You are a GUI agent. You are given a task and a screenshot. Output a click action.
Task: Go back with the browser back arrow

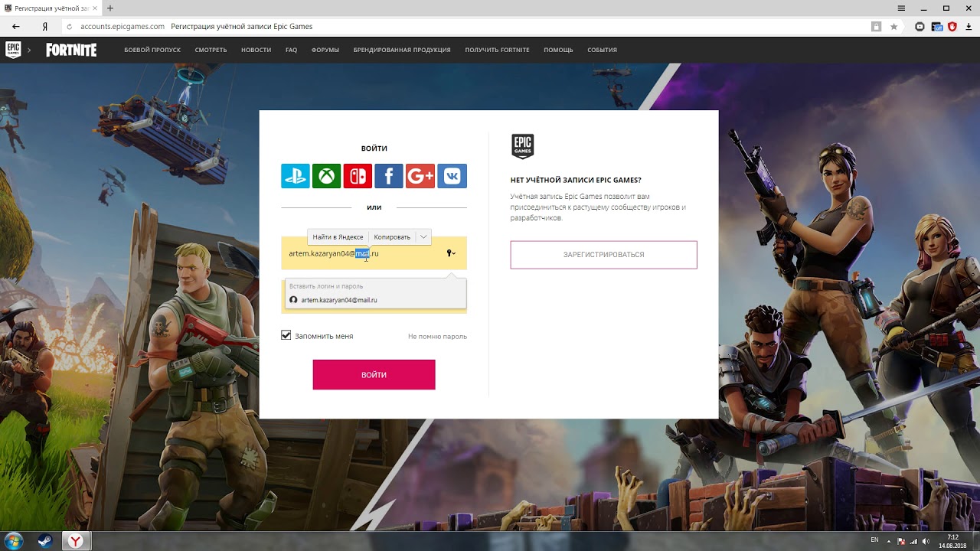click(x=15, y=26)
